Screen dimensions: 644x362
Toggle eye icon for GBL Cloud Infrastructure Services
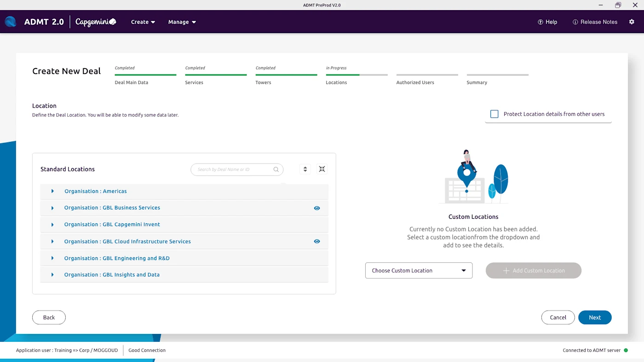click(317, 241)
